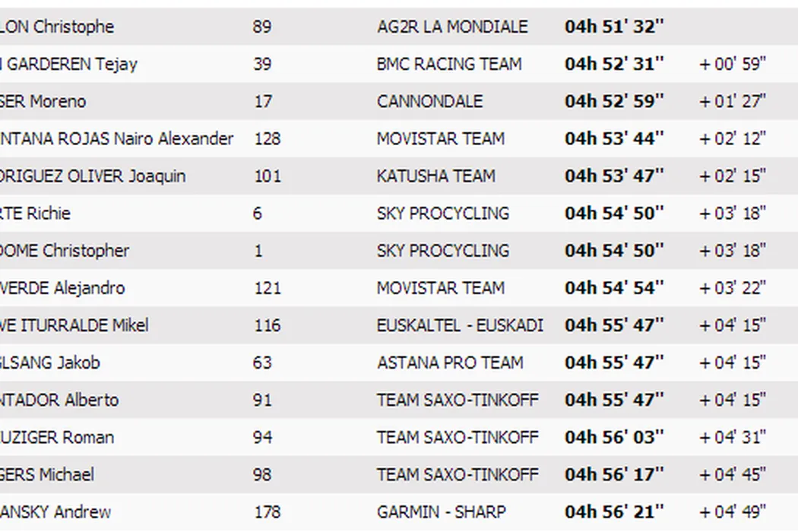
Task: Select the Andrew rider name
Action: point(55,511)
